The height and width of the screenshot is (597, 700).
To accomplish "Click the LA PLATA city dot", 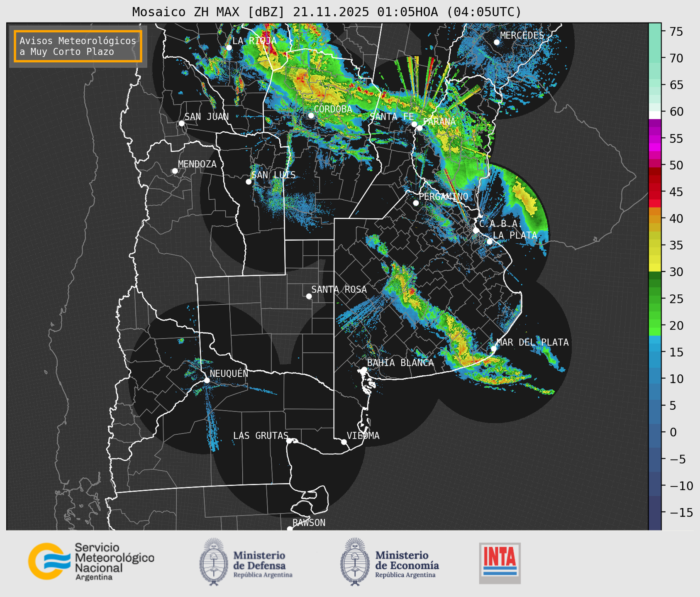I will click(x=490, y=242).
